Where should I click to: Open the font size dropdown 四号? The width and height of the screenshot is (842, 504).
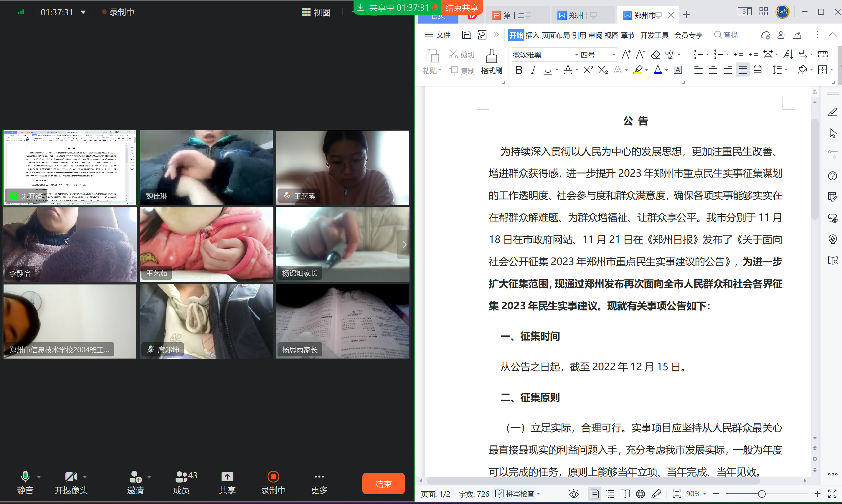point(613,55)
